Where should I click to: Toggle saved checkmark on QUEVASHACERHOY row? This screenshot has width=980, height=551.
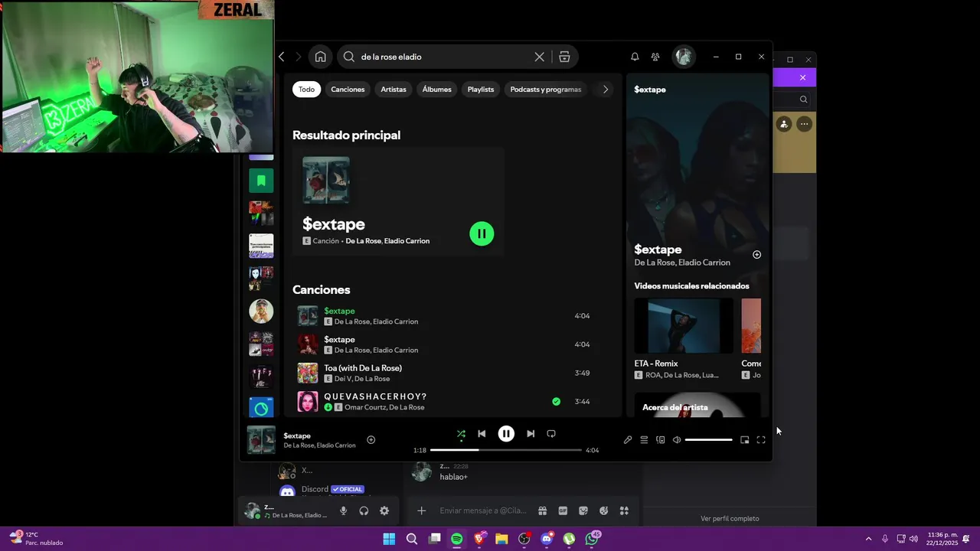pyautogui.click(x=556, y=402)
